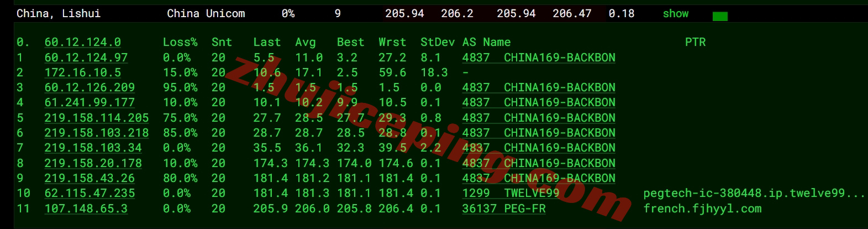
Task: Open IP address 60.12.124.0 link
Action: (x=82, y=43)
